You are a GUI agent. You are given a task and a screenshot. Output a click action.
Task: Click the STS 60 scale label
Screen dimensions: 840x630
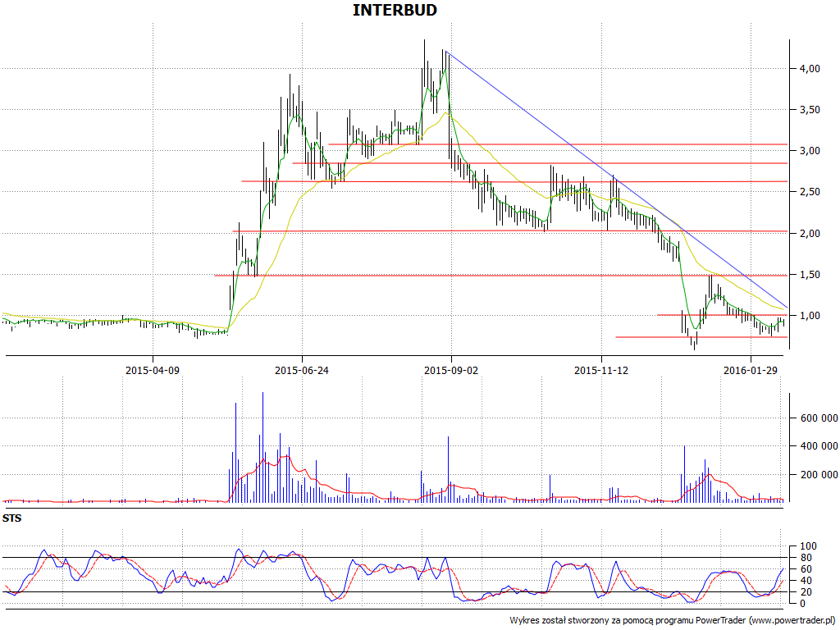[x=806, y=569]
